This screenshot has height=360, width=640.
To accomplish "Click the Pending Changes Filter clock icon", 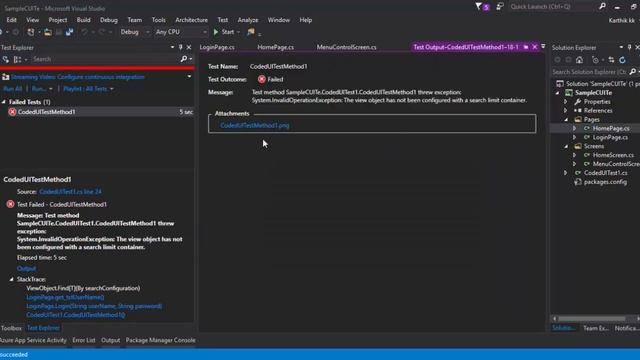I will point(596,60).
